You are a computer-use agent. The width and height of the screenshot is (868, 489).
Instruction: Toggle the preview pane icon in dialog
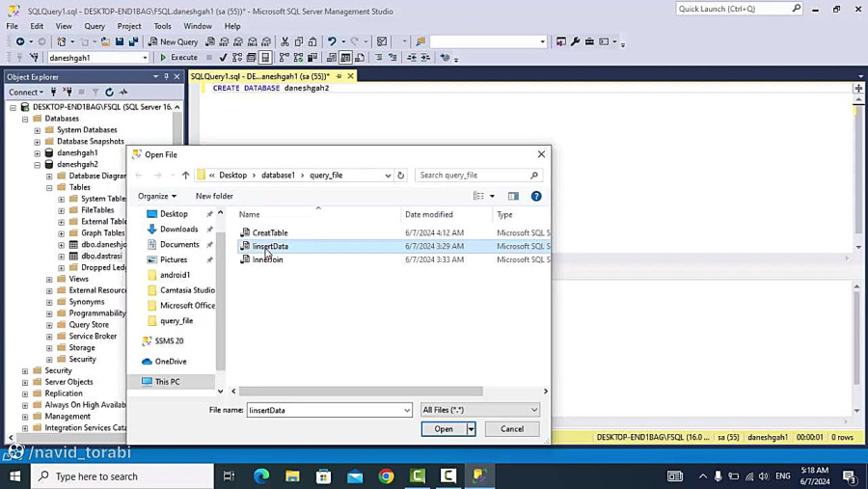(513, 196)
